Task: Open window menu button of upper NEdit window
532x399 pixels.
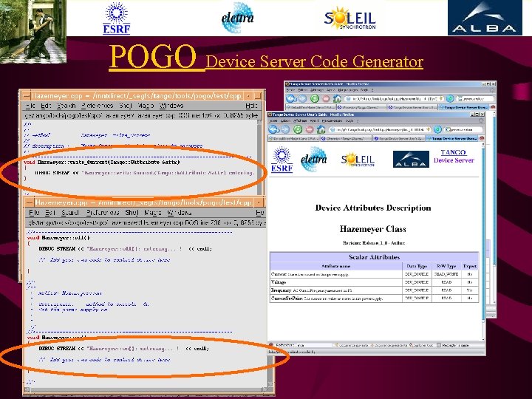Action: click(x=27, y=95)
